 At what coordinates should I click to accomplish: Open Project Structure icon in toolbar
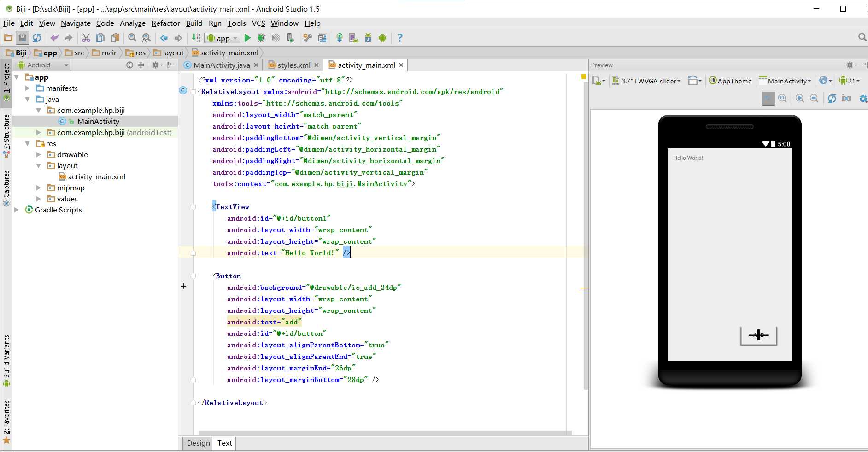point(322,38)
